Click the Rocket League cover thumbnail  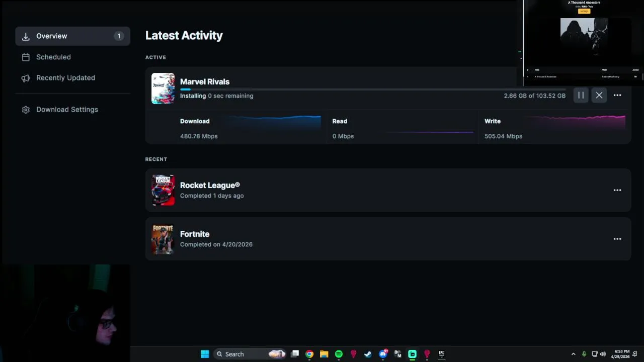click(163, 190)
